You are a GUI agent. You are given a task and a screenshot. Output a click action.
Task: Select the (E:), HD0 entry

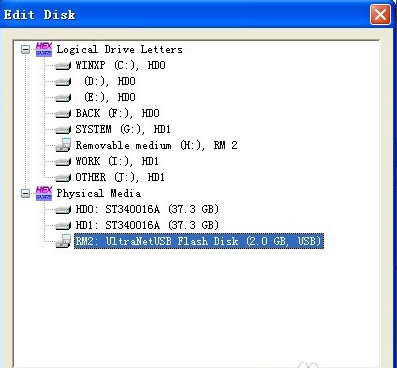pyautogui.click(x=110, y=97)
